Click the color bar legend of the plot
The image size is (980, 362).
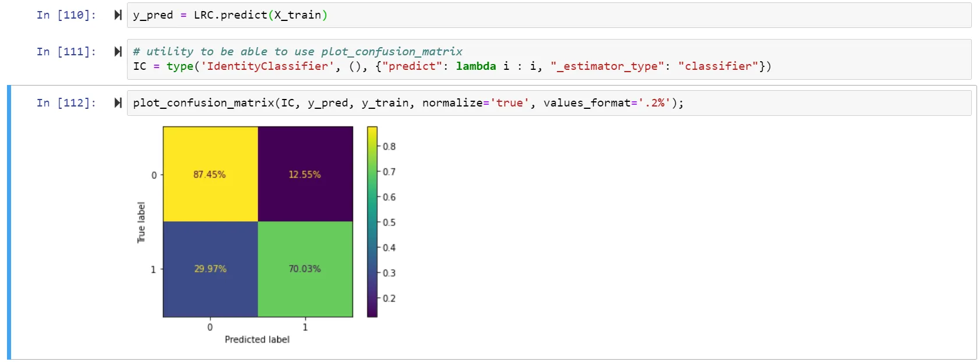[x=372, y=222]
